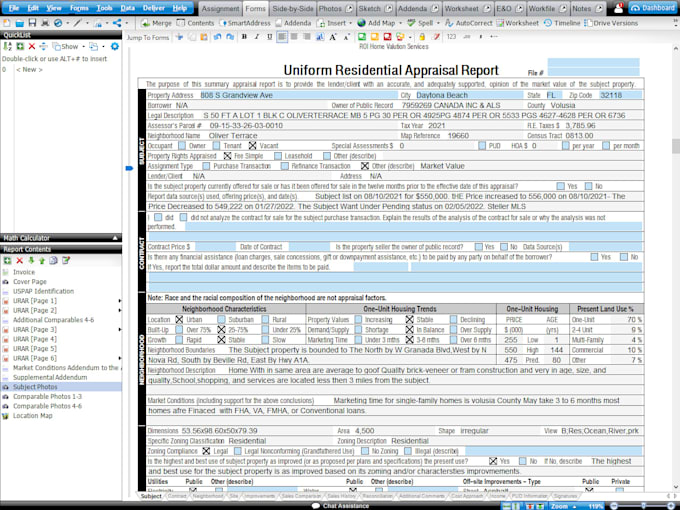Expand the URAR [Page 3] arrow
The height and width of the screenshot is (510, 680).
click(120, 330)
